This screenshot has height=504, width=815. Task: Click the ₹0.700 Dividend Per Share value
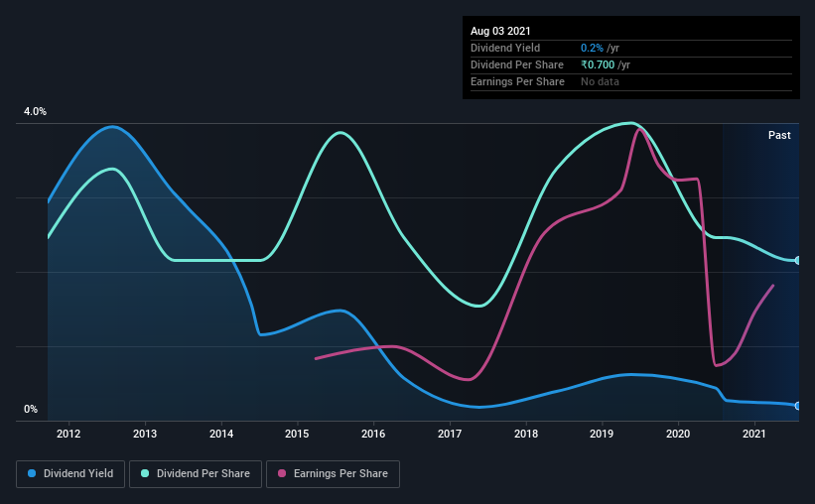point(598,64)
